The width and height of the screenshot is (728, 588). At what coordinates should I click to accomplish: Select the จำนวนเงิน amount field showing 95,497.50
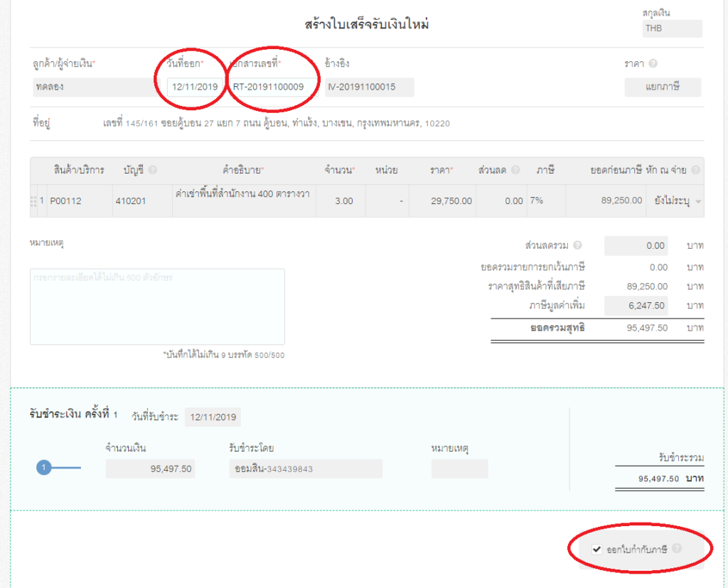coord(150,469)
